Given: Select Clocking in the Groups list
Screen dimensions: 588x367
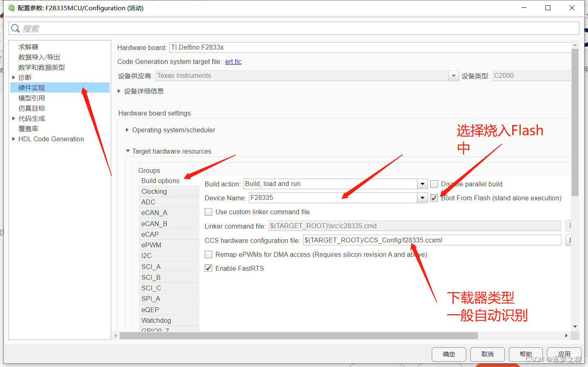Looking at the screenshot, I should (x=154, y=191).
